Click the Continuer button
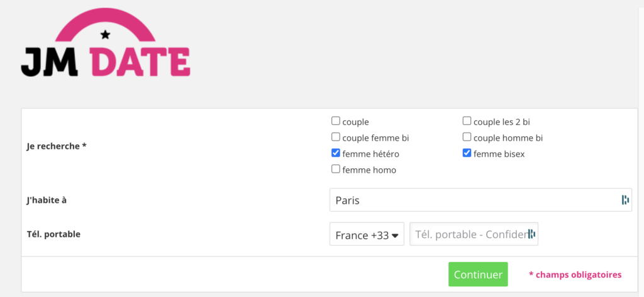The width and height of the screenshot is (644, 297). click(x=478, y=274)
